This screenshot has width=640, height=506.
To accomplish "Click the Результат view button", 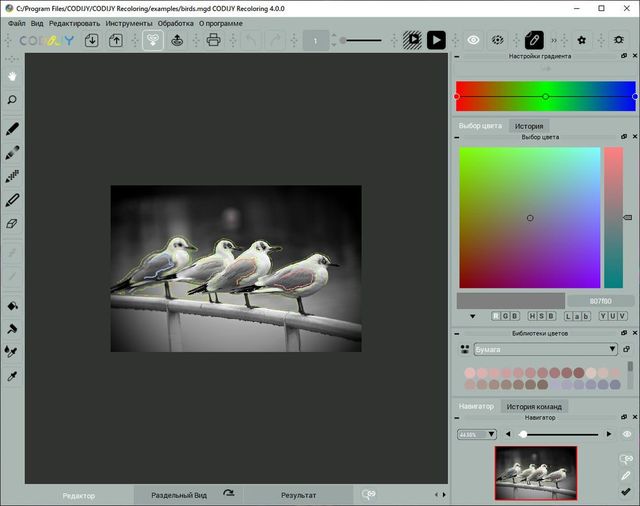I will 298,495.
